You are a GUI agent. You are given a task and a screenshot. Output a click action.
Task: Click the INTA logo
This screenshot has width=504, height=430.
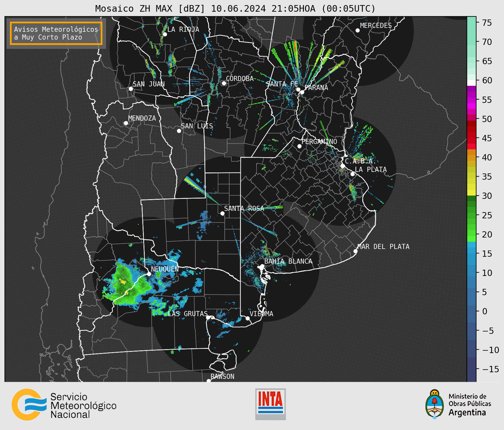pyautogui.click(x=270, y=404)
